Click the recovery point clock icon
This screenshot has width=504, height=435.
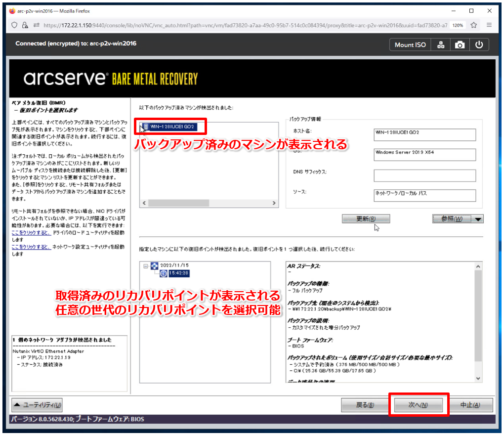point(164,273)
